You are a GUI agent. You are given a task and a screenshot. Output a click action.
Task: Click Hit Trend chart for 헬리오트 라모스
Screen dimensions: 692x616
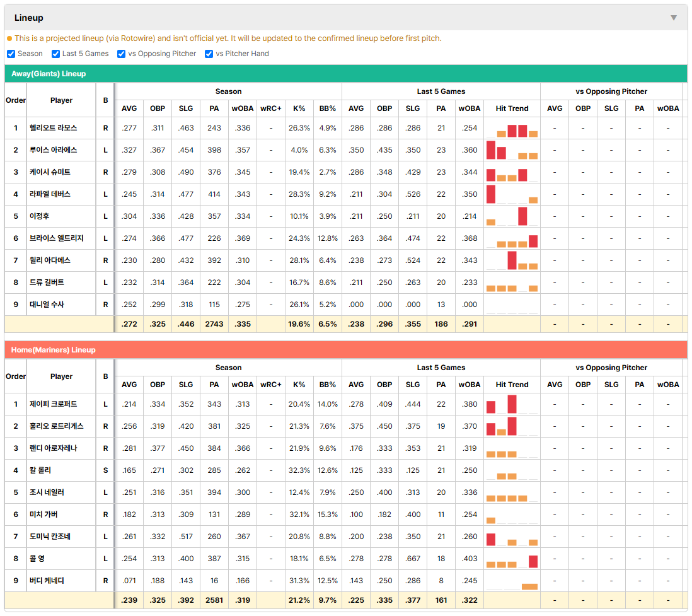[512, 128]
